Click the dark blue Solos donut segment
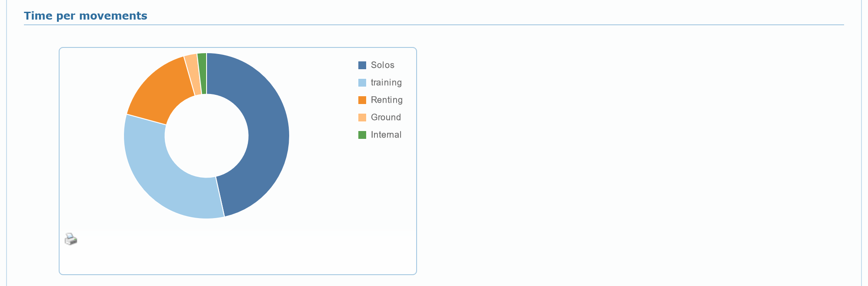 [265, 131]
